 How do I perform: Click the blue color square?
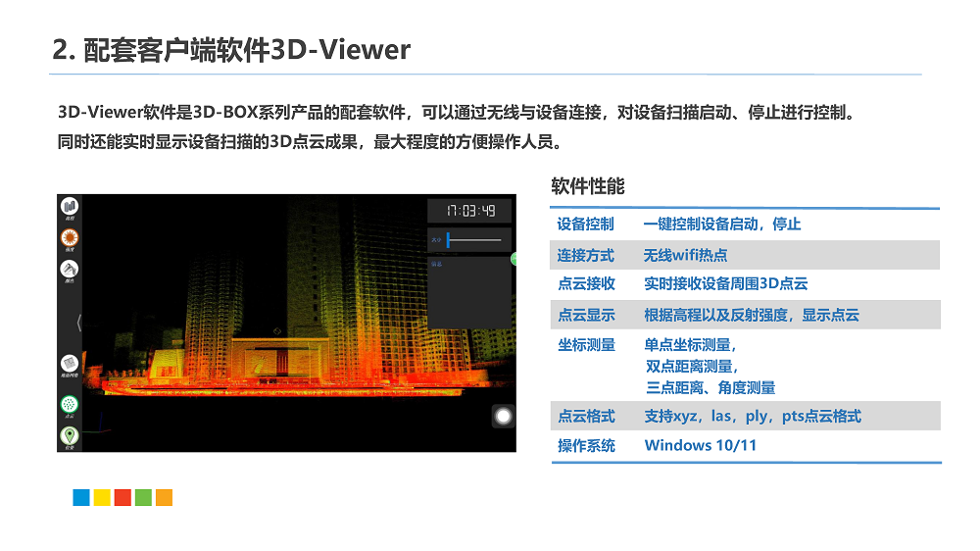pyautogui.click(x=81, y=497)
